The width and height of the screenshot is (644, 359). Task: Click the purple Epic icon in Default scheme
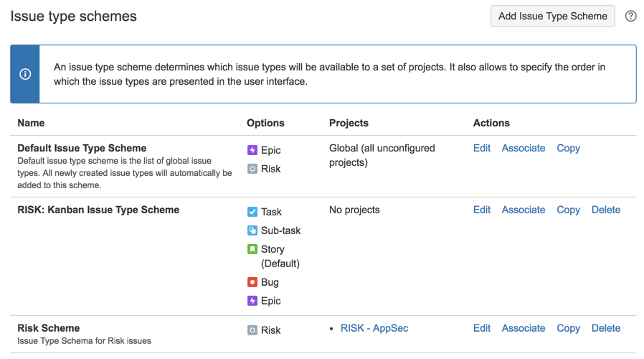pos(252,150)
